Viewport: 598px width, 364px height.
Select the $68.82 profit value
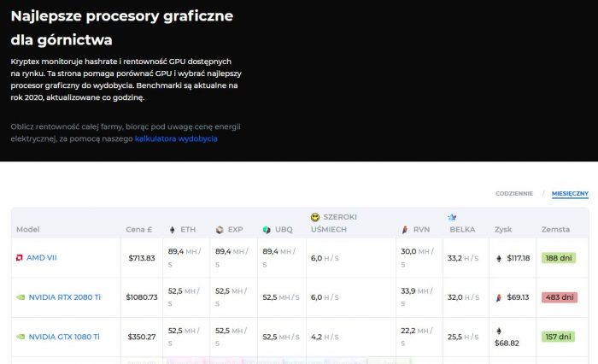[x=507, y=343]
